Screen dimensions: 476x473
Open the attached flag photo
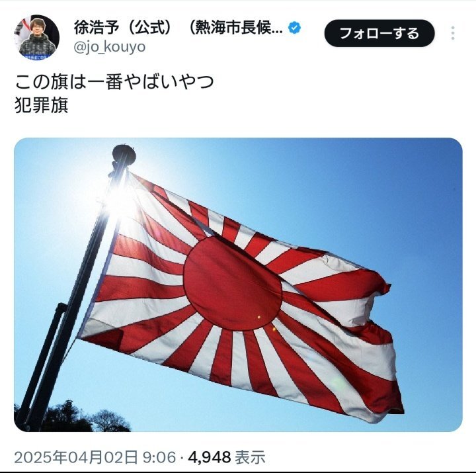tap(238, 284)
